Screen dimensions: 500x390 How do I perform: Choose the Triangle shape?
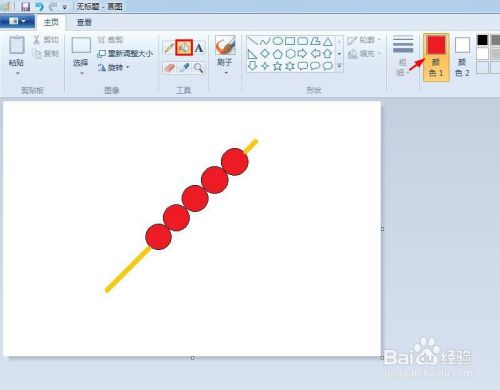(x=328, y=41)
